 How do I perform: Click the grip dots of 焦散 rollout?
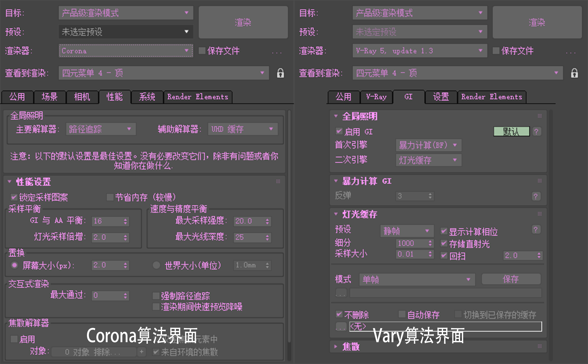click(x=540, y=346)
